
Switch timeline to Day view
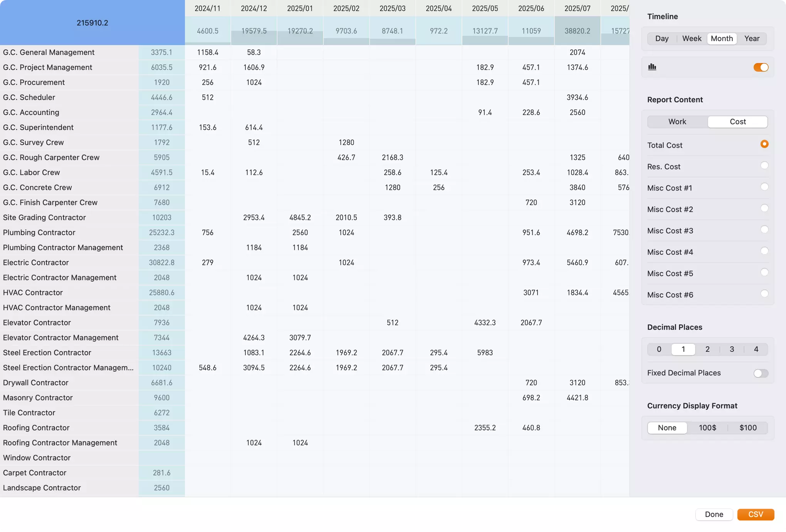point(662,38)
